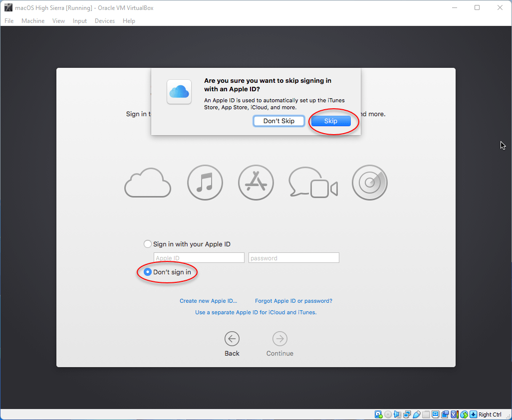512x420 pixels.
Task: Click the VirtualBox window title icon
Action: click(8, 7)
